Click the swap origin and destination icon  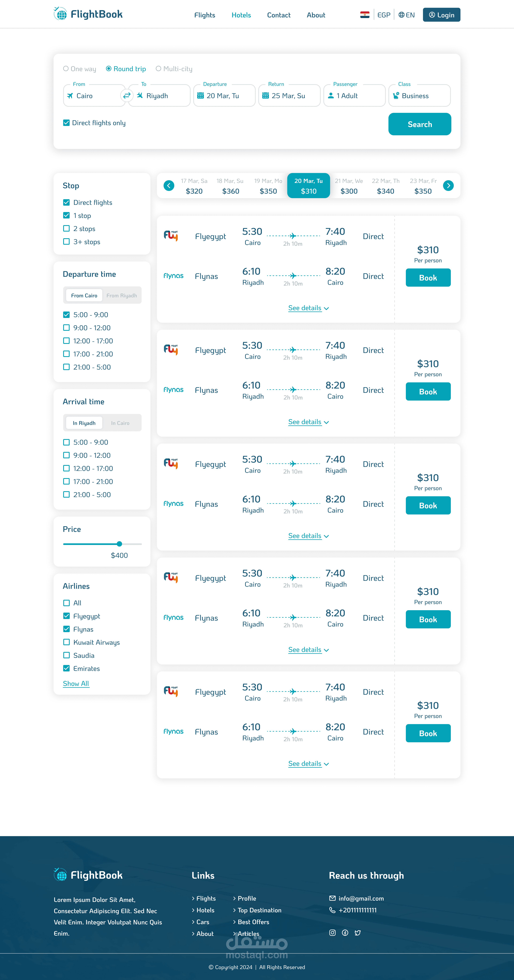pyautogui.click(x=127, y=95)
